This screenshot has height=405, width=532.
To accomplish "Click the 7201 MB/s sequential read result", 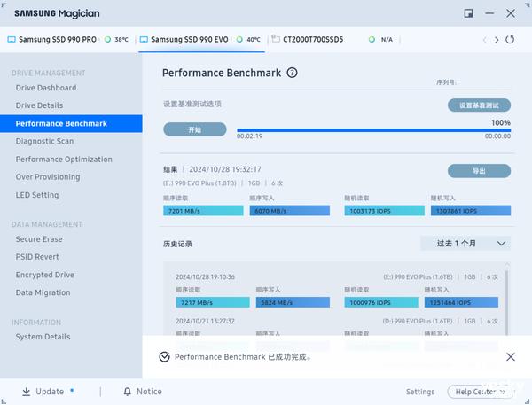I will click(x=203, y=211).
